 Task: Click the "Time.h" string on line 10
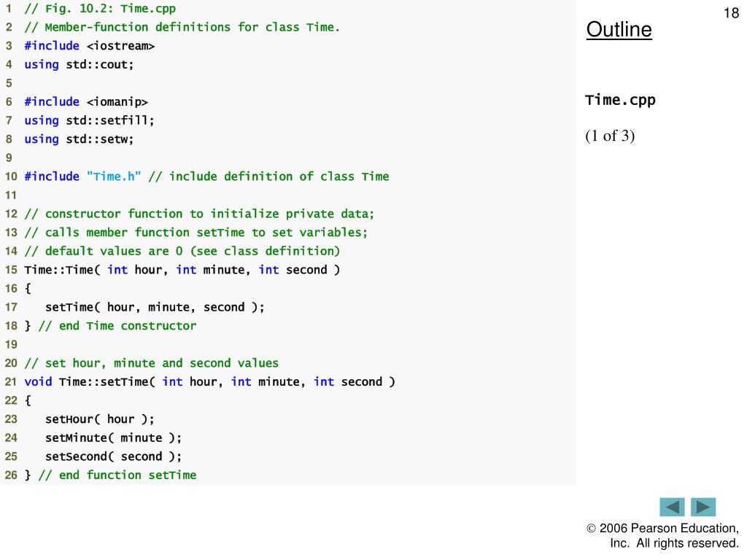[114, 176]
